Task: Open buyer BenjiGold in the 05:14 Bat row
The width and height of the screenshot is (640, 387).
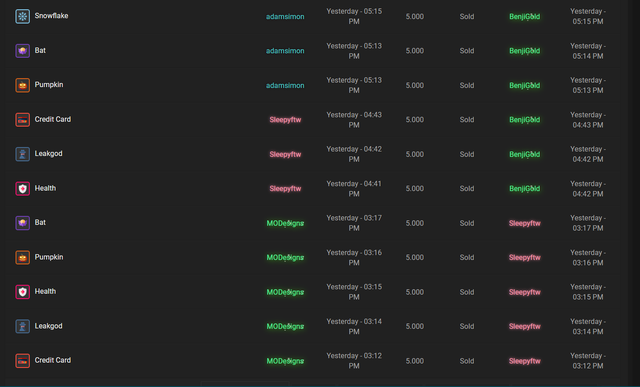Action: coord(524,51)
